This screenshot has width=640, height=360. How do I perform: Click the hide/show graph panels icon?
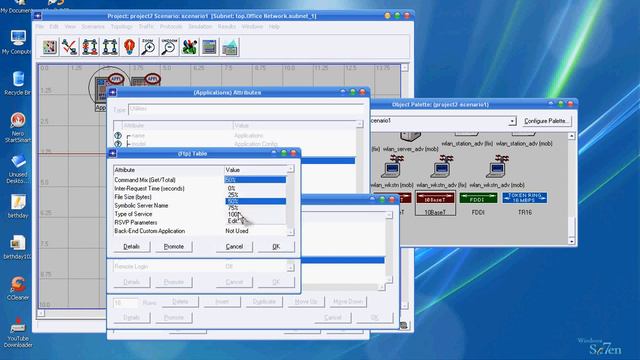(229, 47)
